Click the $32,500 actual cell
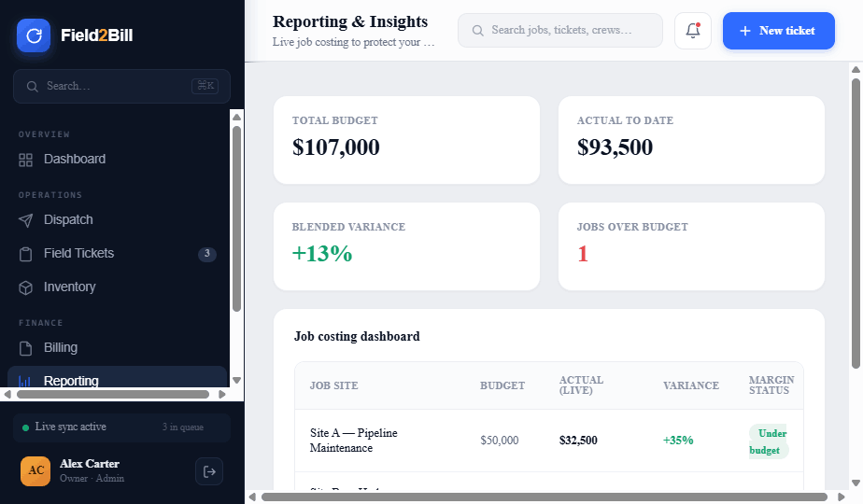This screenshot has width=863, height=504. [x=578, y=441]
